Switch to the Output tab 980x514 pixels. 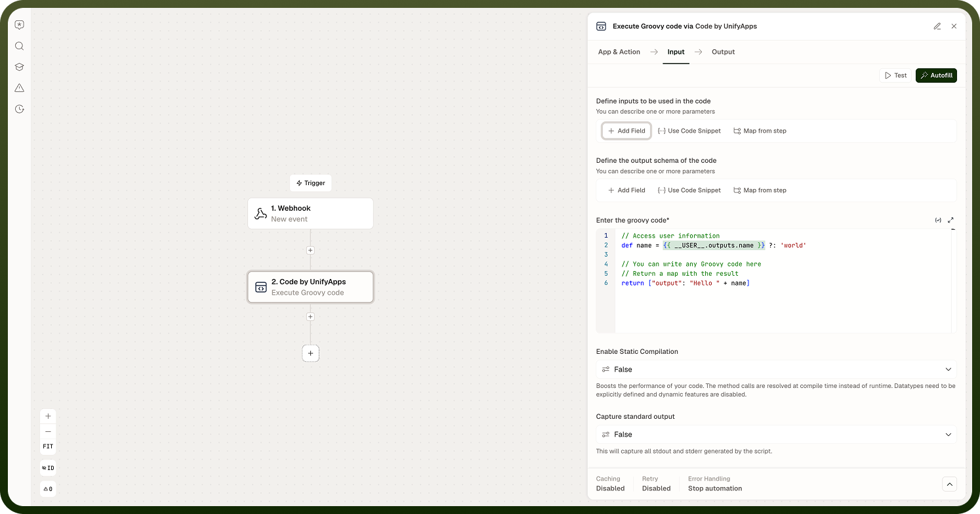point(724,52)
